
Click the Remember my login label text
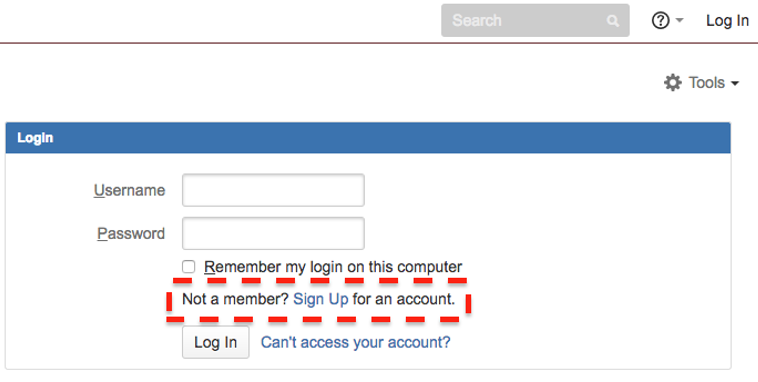[333, 267]
